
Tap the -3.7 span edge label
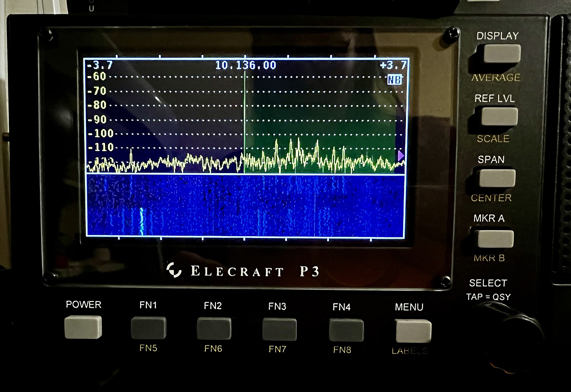tap(100, 65)
